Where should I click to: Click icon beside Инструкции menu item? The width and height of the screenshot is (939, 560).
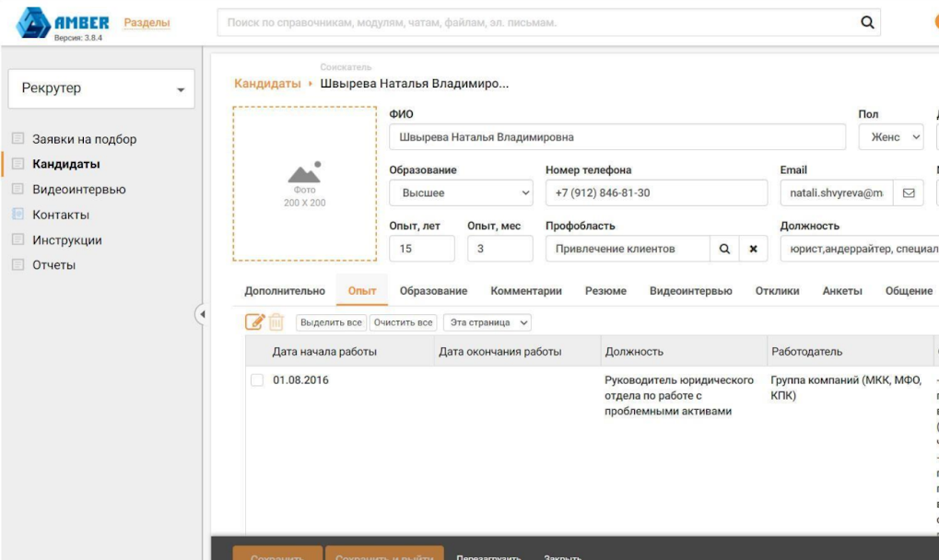18,239
